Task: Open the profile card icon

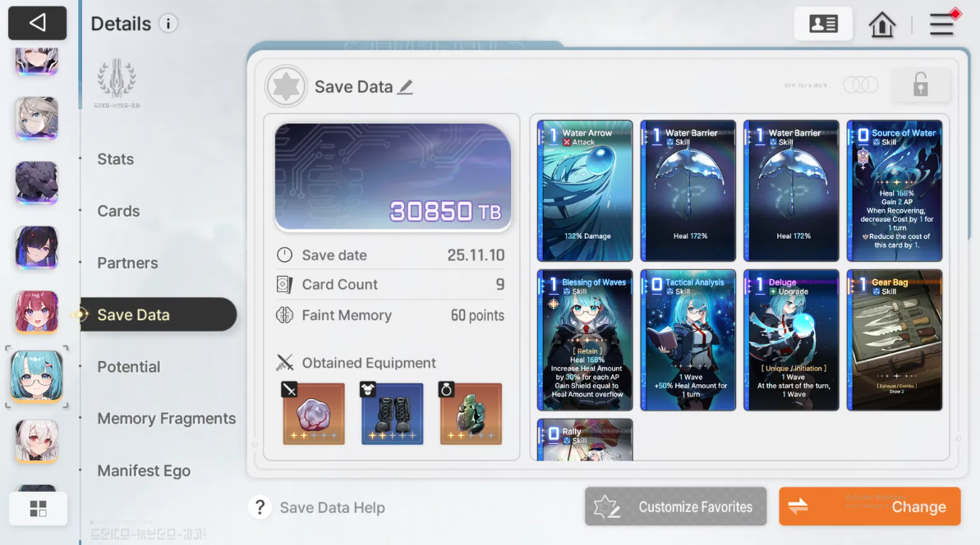Action: (x=823, y=24)
